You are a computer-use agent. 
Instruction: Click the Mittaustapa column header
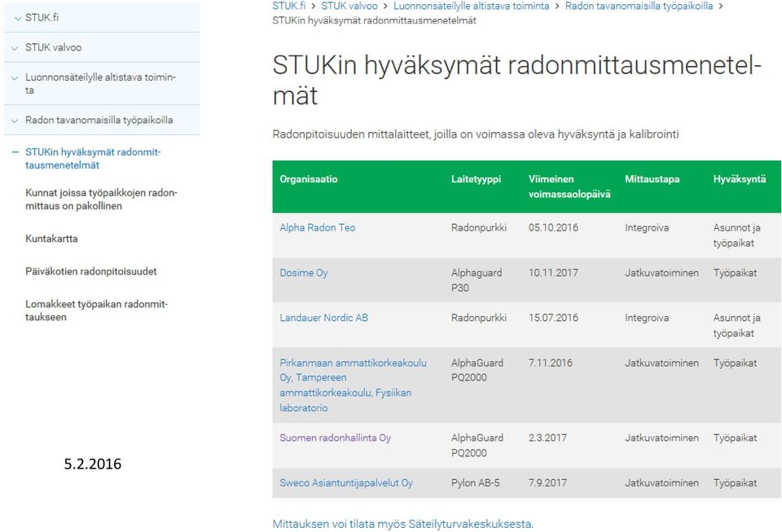(x=652, y=179)
